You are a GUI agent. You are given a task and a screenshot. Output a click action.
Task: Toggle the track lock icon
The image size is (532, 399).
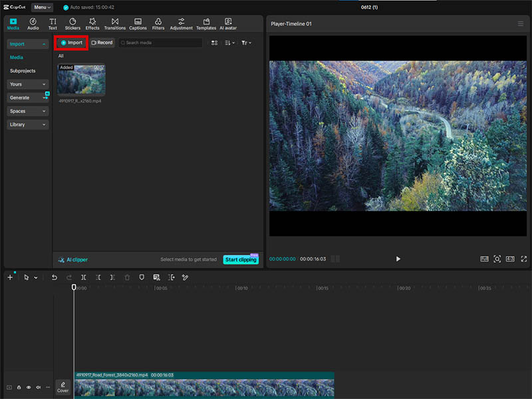(19, 387)
